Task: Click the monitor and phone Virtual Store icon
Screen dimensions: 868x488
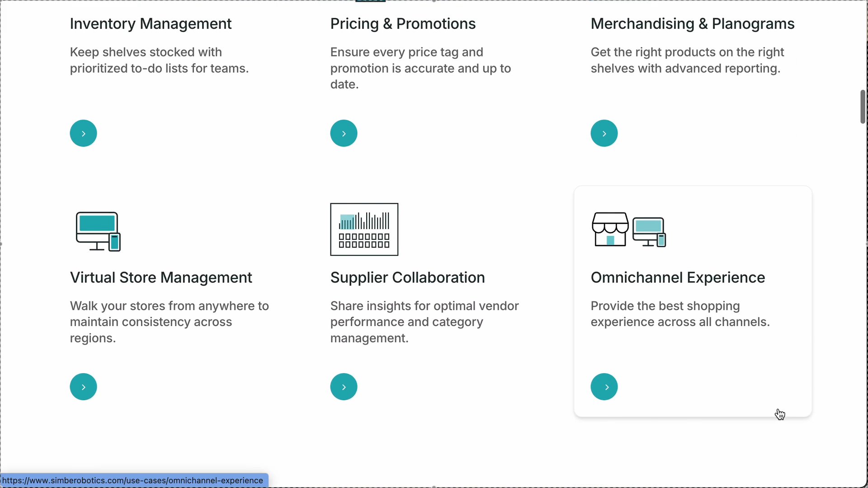Action: click(98, 231)
